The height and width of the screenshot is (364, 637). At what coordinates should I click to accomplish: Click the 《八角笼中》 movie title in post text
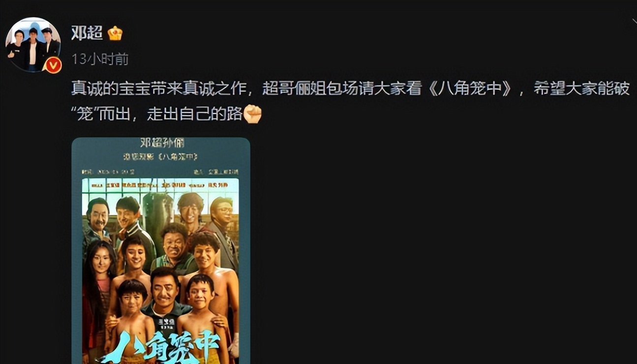pos(469,89)
